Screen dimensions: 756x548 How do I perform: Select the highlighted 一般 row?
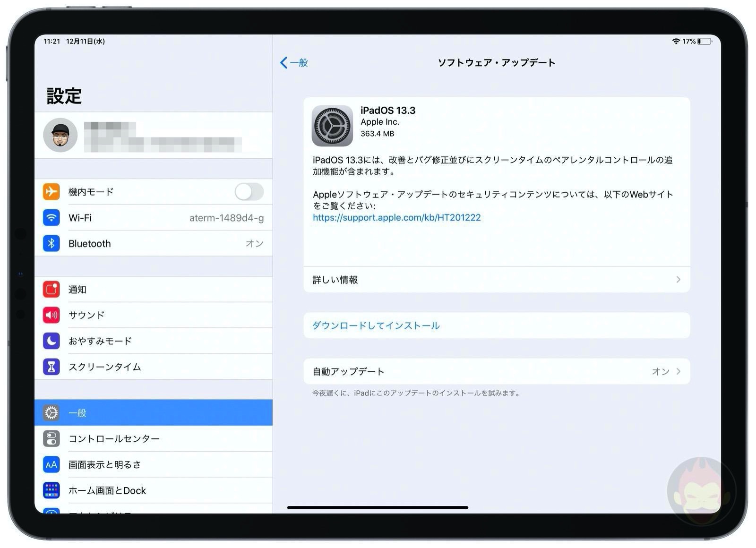coord(154,413)
